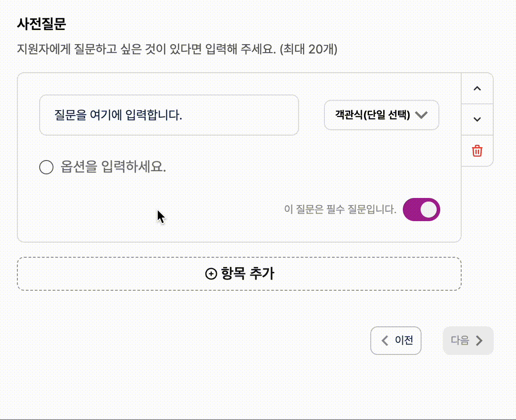Open the 객관식(단일 선택) question type dropdown
Screen dimensions: 516x420
click(381, 115)
